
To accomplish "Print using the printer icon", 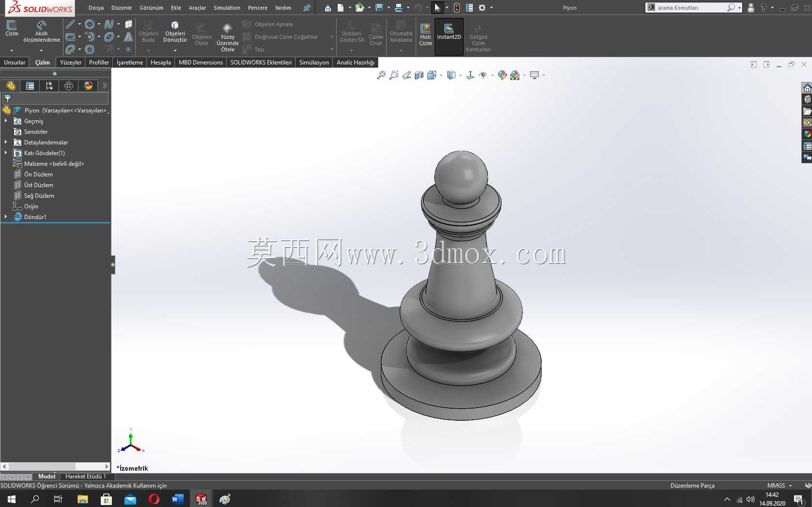I will (398, 8).
